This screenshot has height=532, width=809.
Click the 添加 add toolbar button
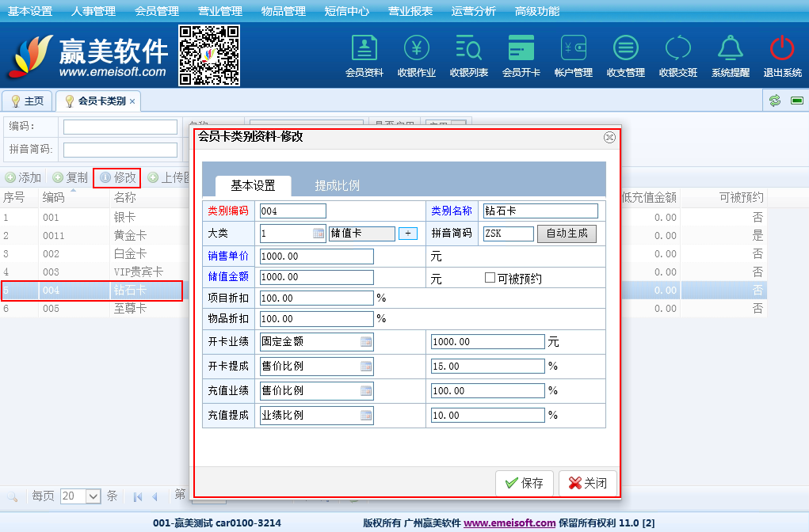[x=24, y=177]
